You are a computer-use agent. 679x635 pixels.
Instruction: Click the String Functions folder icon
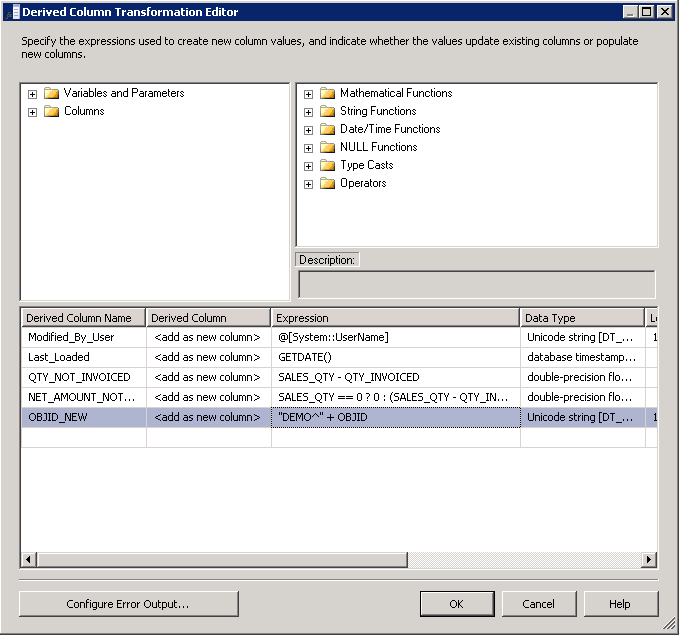327,111
